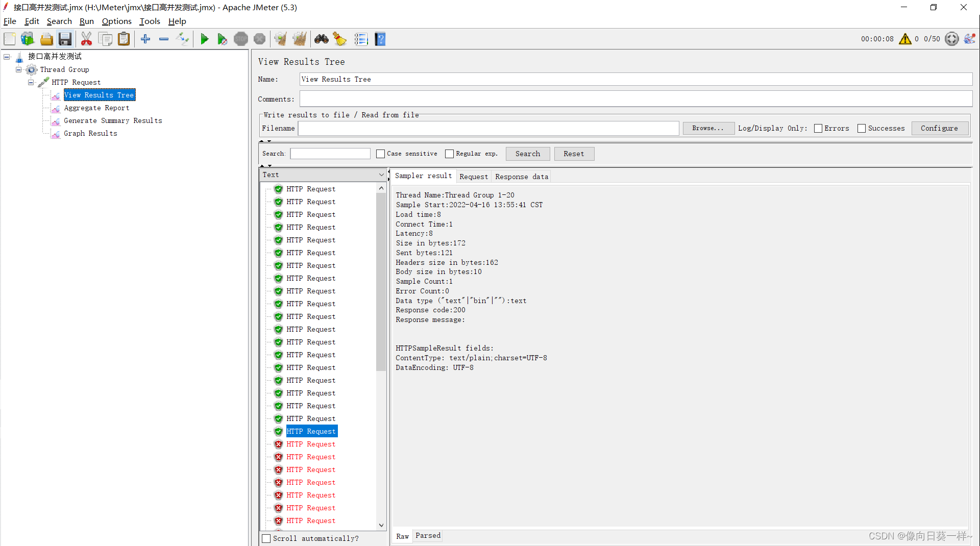The height and width of the screenshot is (546, 980).
Task: Click the New test plan icon
Action: click(x=10, y=39)
